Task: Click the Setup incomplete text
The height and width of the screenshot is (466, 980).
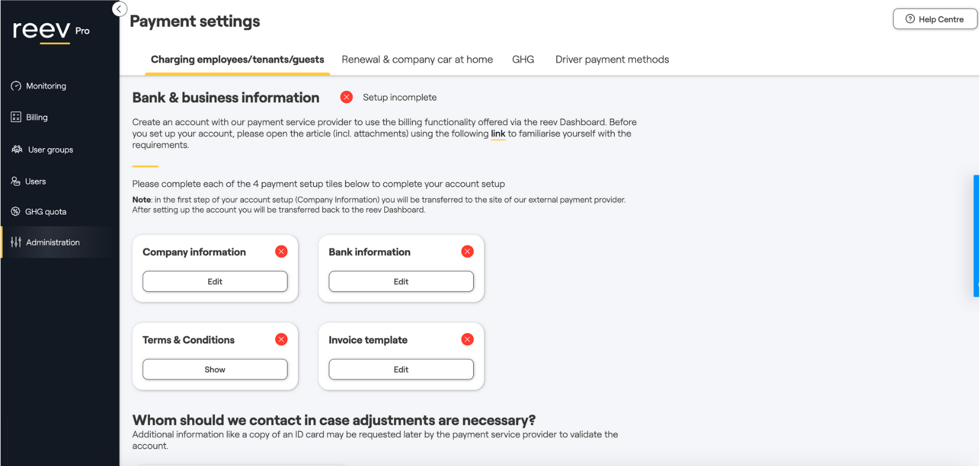Action: pyautogui.click(x=400, y=97)
